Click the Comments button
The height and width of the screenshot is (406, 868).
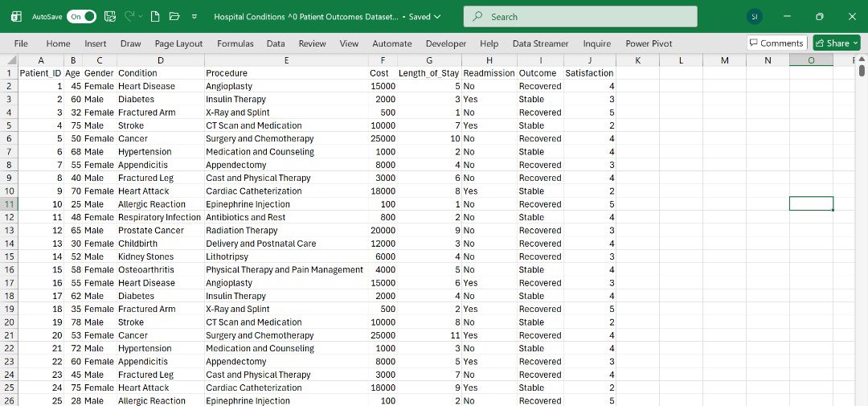pos(776,43)
